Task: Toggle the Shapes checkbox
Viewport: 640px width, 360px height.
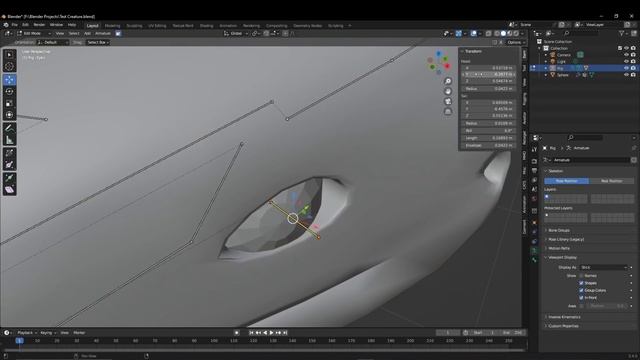Action: click(581, 283)
